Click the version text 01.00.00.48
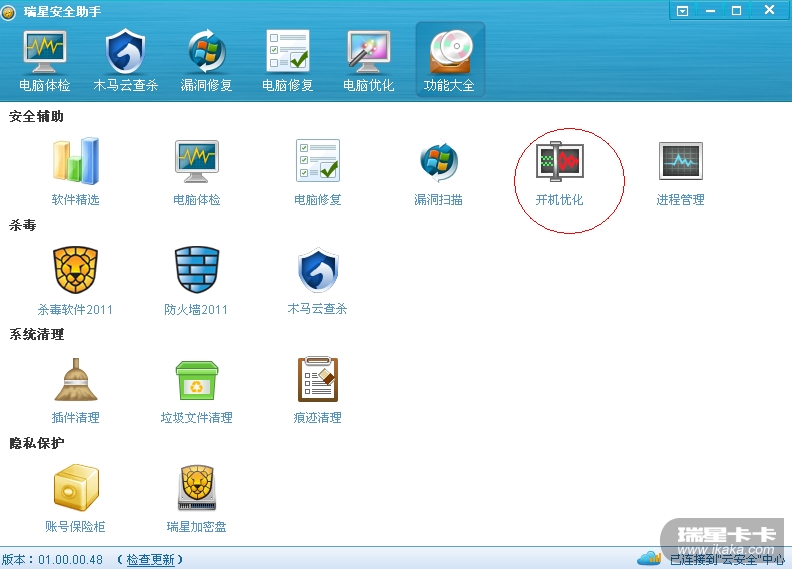 pos(70,559)
